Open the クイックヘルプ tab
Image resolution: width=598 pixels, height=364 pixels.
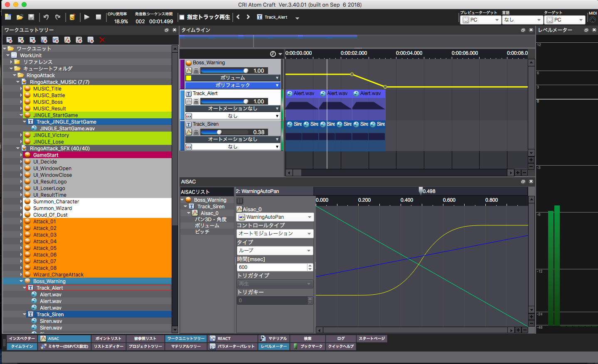click(341, 346)
